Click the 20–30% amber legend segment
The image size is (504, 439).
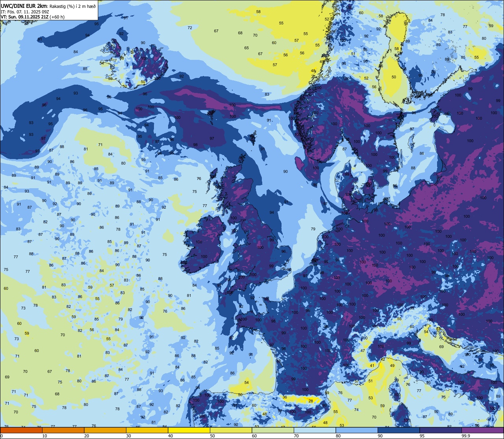click(105, 430)
